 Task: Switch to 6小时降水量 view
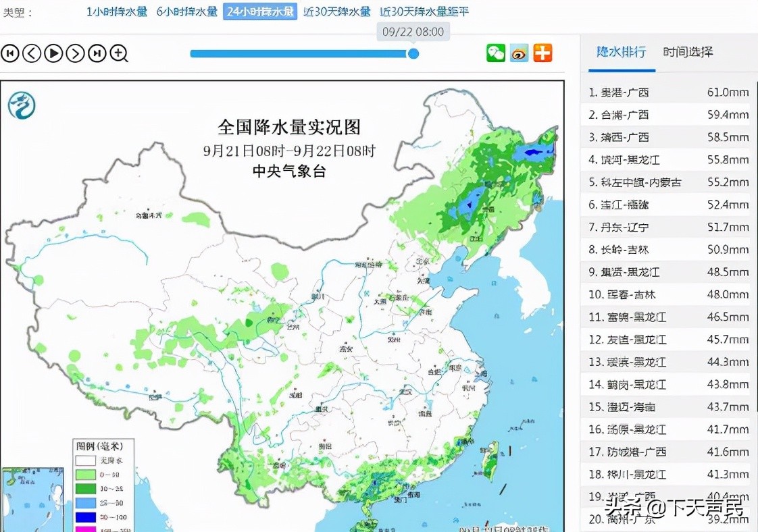[x=187, y=11]
